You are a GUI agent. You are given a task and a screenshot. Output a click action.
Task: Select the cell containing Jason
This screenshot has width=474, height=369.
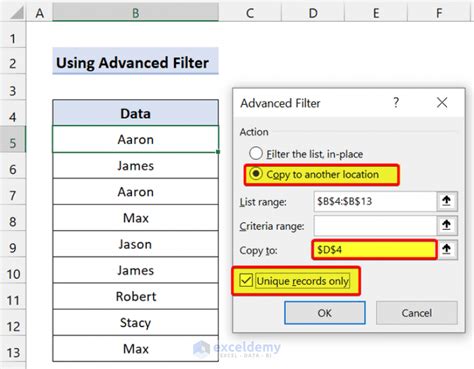pyautogui.click(x=135, y=244)
